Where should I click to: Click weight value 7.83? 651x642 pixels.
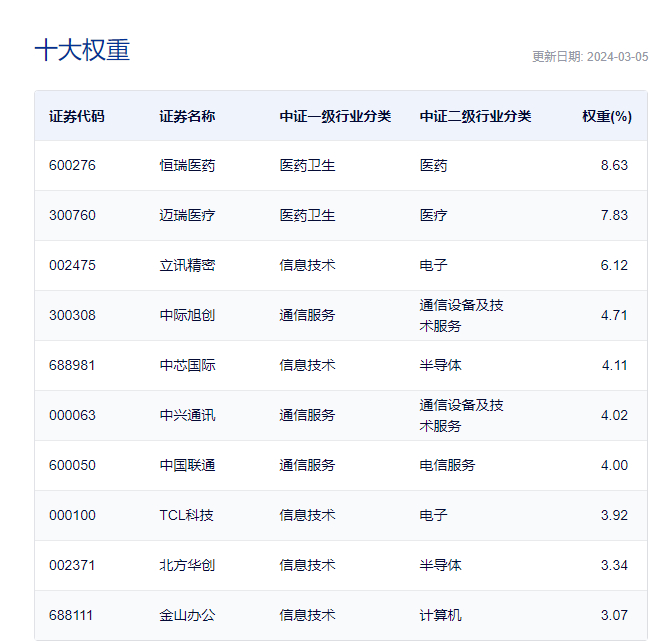click(x=614, y=215)
